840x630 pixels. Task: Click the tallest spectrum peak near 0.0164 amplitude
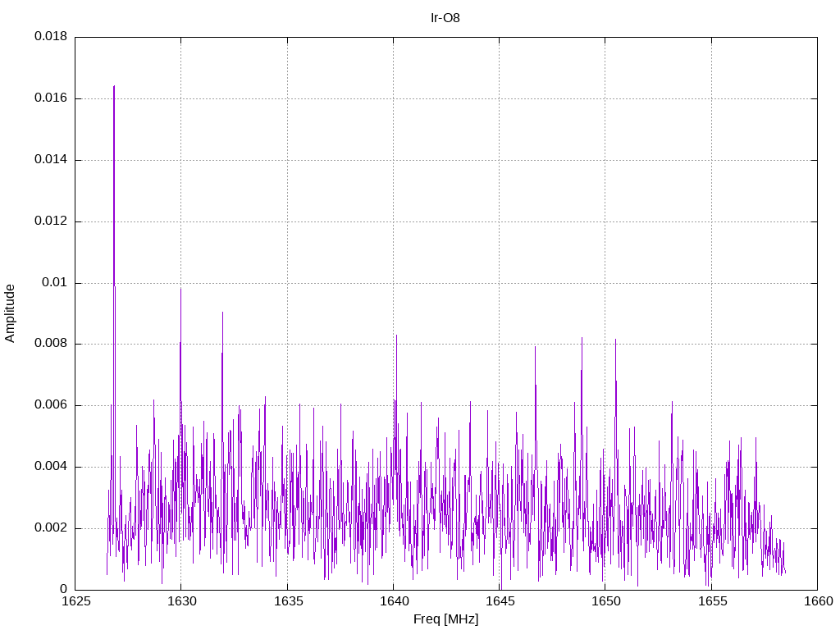(x=114, y=86)
